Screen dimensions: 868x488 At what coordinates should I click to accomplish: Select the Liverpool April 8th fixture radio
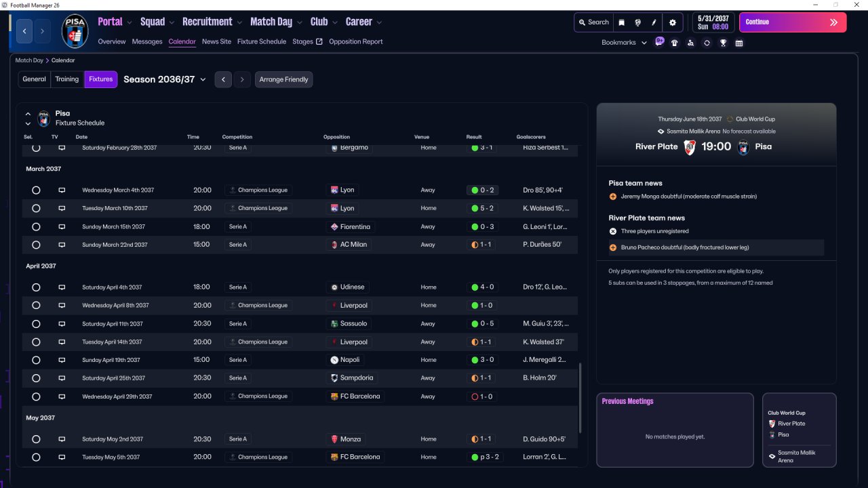coord(36,306)
